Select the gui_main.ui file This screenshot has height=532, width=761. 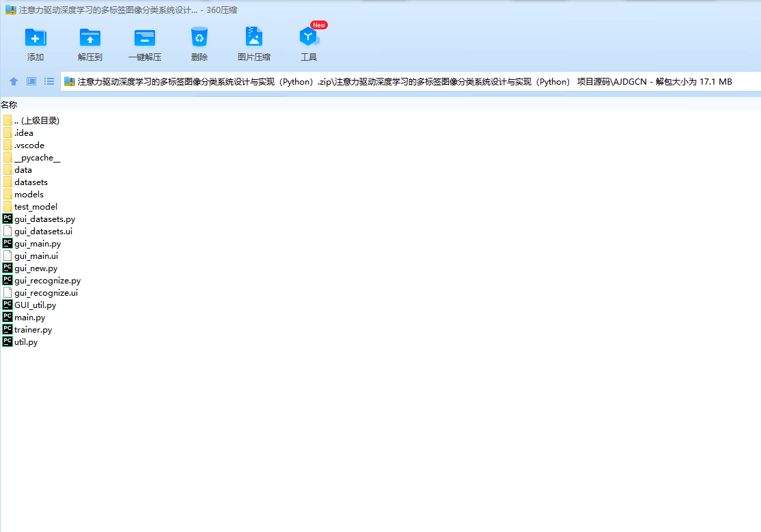click(x=30, y=256)
